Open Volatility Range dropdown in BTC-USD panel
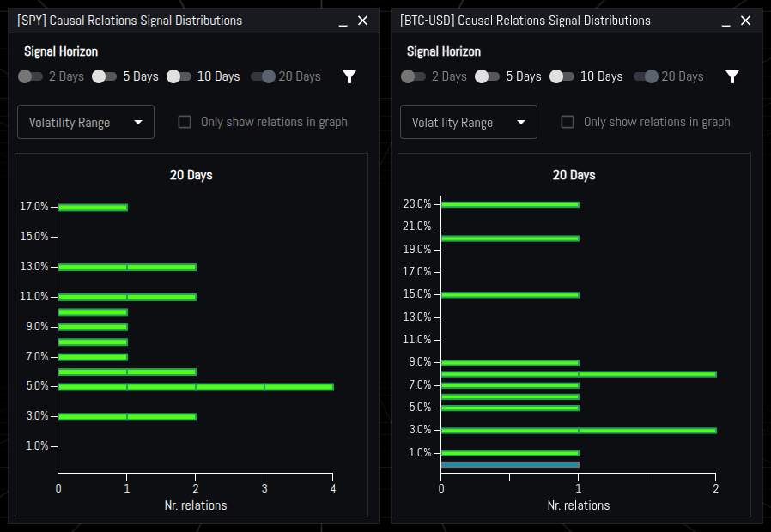The image size is (771, 532). point(469,122)
